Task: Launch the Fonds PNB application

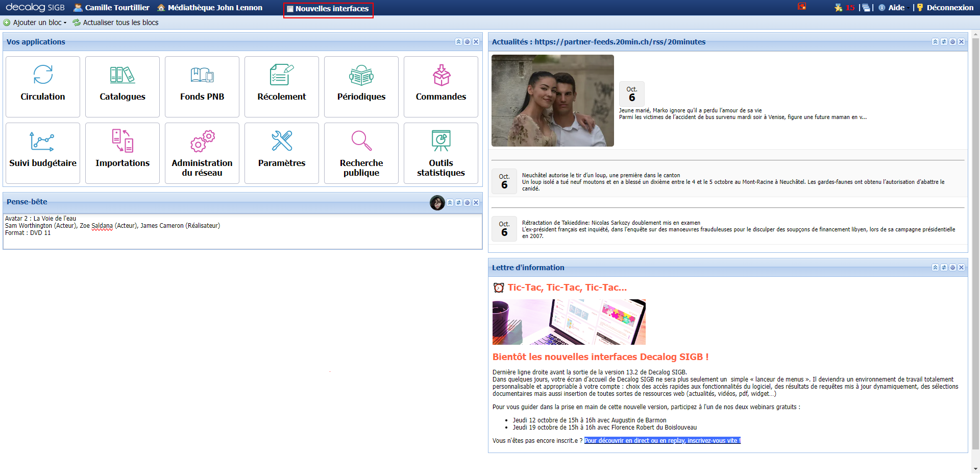Action: click(x=202, y=87)
